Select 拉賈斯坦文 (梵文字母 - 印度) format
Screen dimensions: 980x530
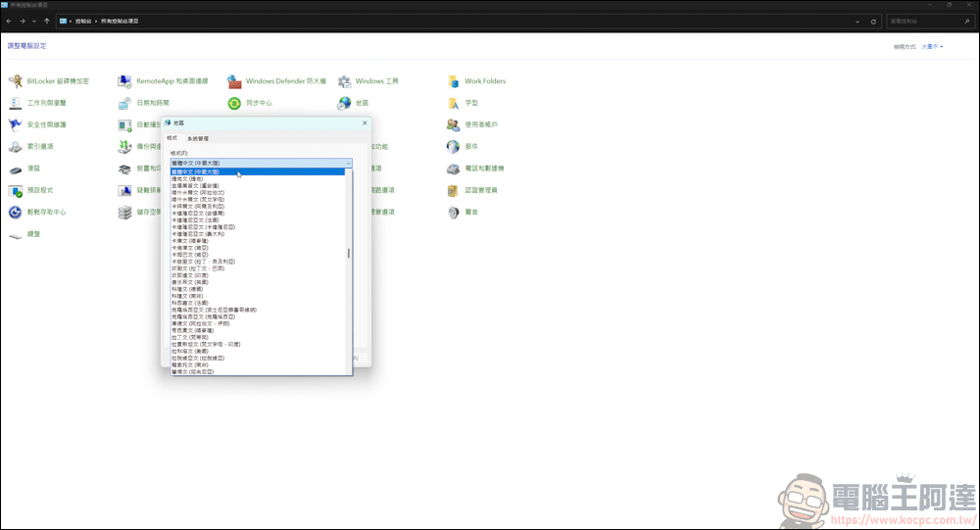point(258,345)
